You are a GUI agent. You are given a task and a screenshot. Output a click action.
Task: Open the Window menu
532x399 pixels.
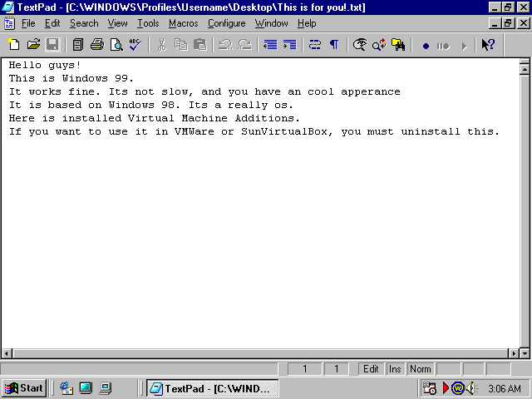tap(272, 23)
